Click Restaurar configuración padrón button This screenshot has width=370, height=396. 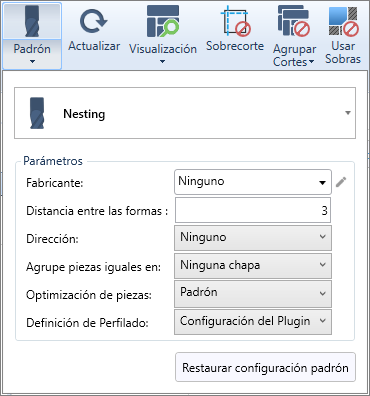click(x=265, y=367)
